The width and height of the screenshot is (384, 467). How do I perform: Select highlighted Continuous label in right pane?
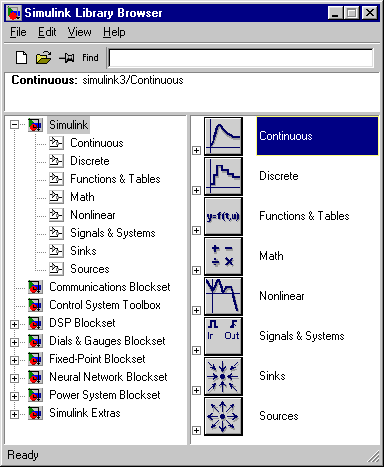(317, 136)
